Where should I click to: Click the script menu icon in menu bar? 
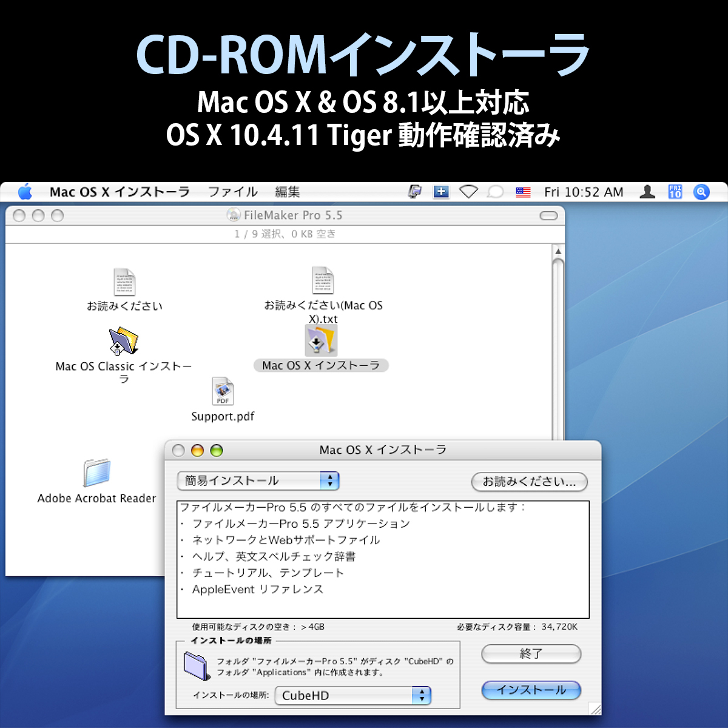pos(415,192)
